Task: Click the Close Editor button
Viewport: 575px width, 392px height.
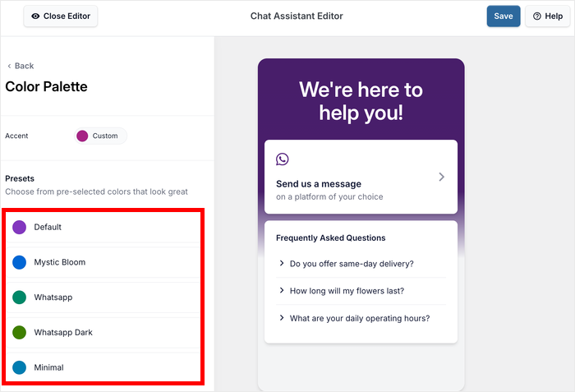Action: [x=60, y=16]
